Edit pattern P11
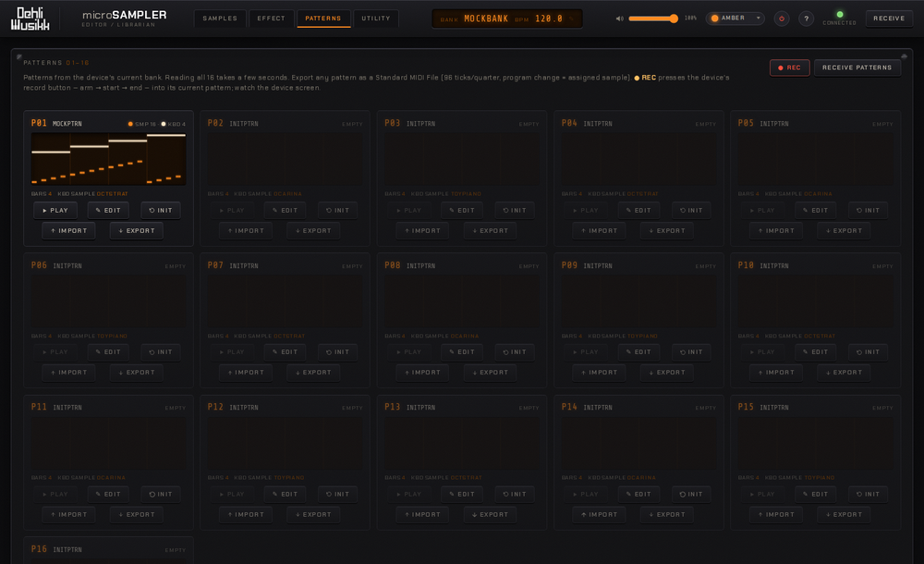Screen dimensions: 924x564 tap(108, 494)
